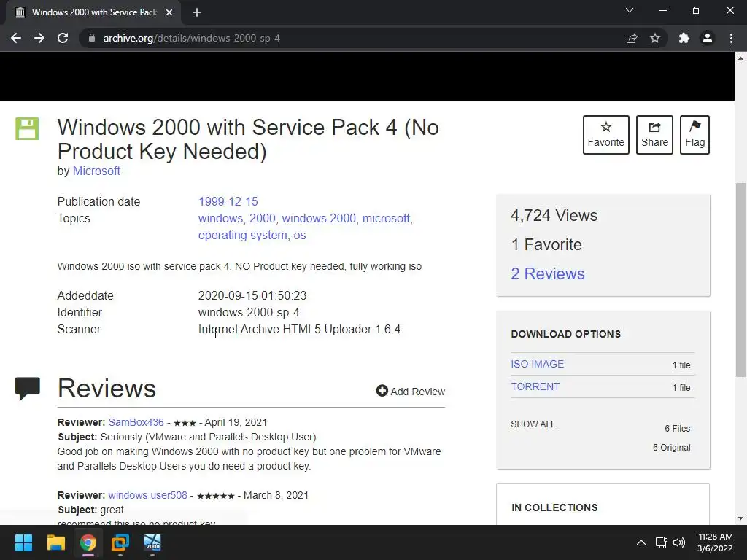Image resolution: width=747 pixels, height=560 pixels.
Task: Show hidden system tray icons
Action: 641,542
